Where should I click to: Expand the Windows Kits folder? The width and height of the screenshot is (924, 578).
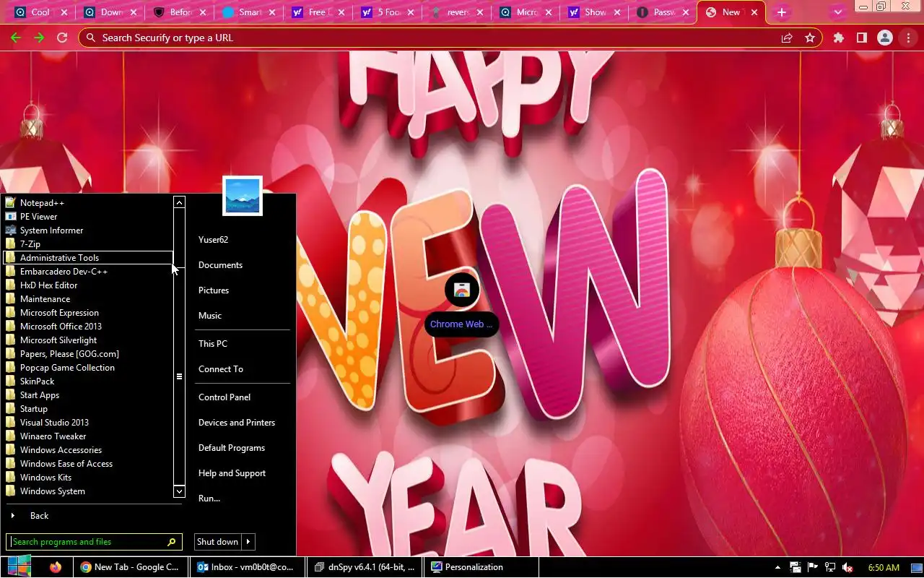tap(88, 478)
